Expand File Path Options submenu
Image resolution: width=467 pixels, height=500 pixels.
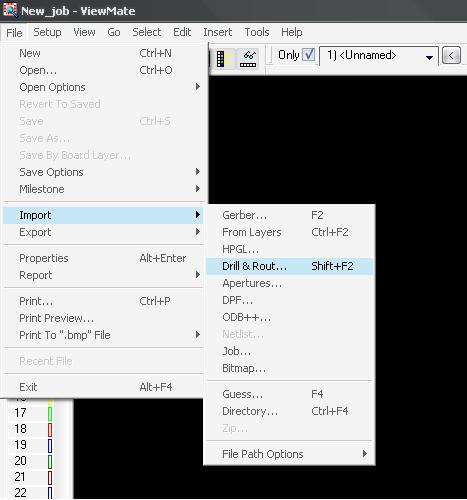[289, 454]
